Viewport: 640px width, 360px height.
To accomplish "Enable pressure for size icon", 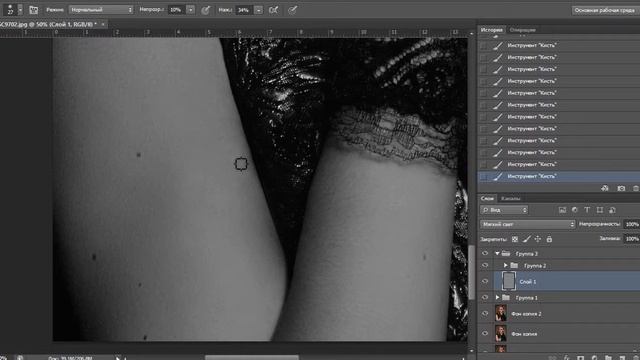I will point(292,10).
